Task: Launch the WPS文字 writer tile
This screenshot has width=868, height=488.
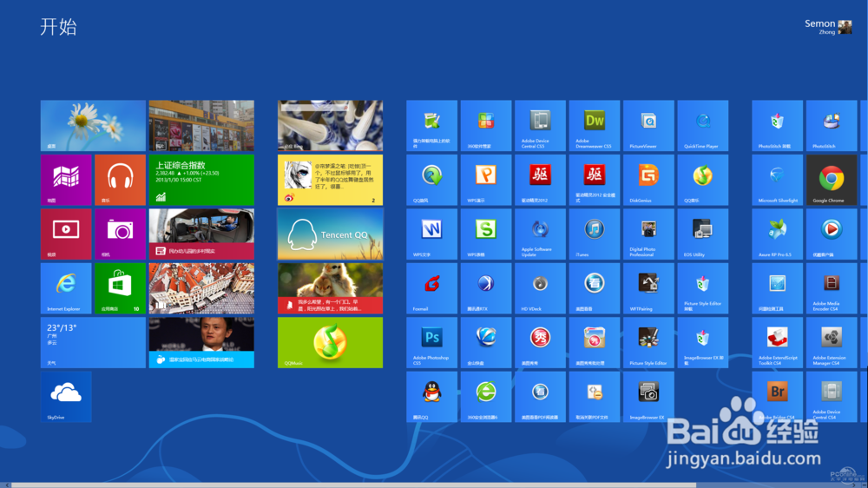Action: tap(431, 234)
